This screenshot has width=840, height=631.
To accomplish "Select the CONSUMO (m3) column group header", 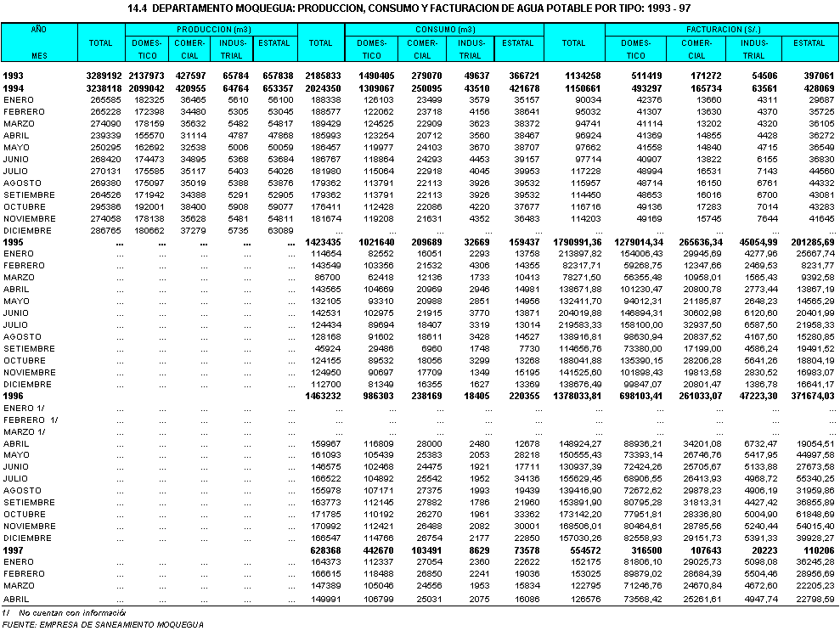I will pos(443,30).
